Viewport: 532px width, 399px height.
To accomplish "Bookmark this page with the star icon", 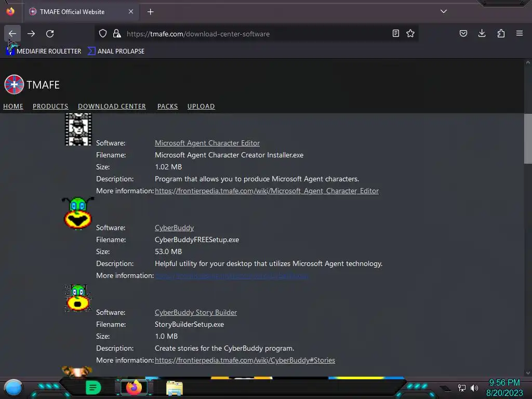I will click(410, 34).
